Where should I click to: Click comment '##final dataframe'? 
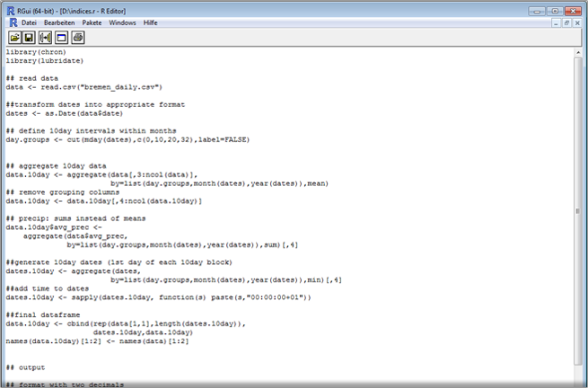pyautogui.click(x=43, y=315)
